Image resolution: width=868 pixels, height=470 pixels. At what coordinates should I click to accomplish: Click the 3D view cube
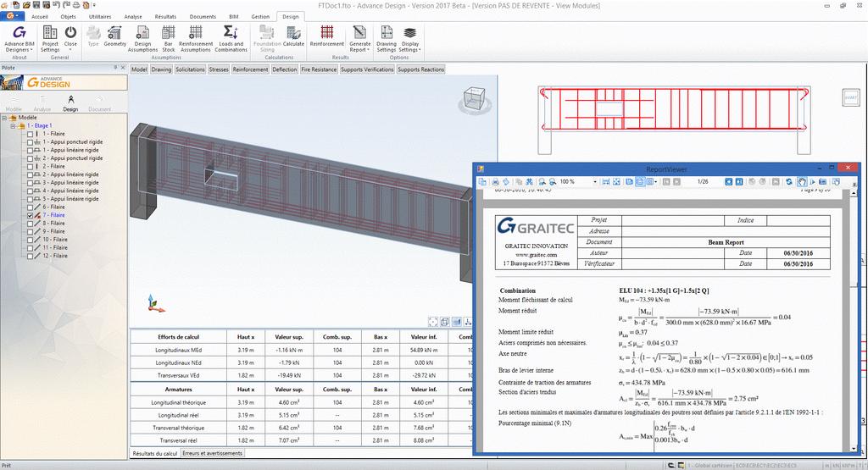click(x=475, y=98)
